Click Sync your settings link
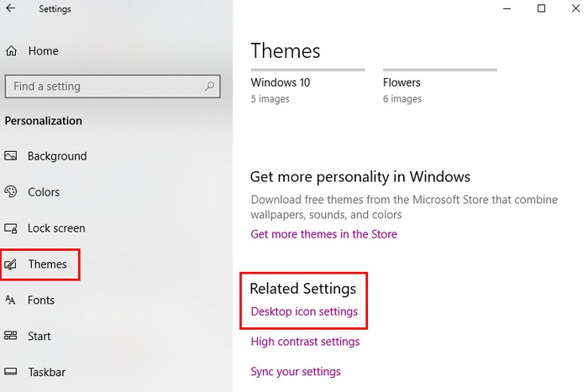 [x=296, y=372]
